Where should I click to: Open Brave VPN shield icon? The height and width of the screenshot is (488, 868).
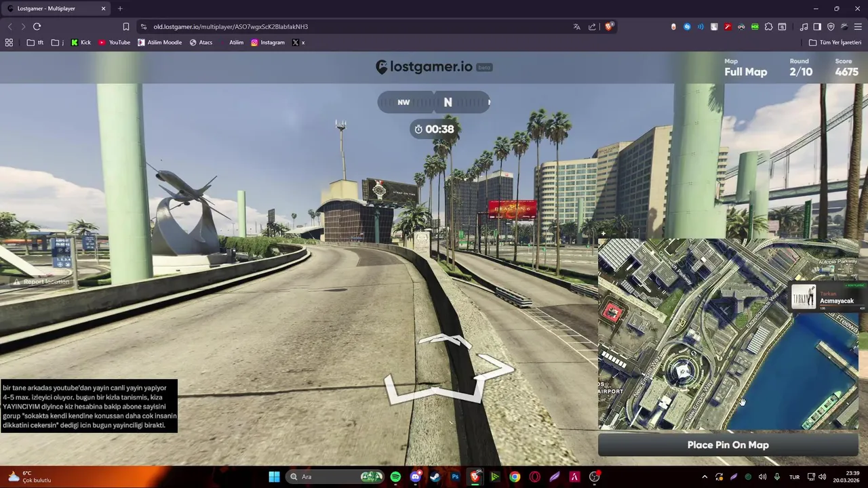[831, 26]
